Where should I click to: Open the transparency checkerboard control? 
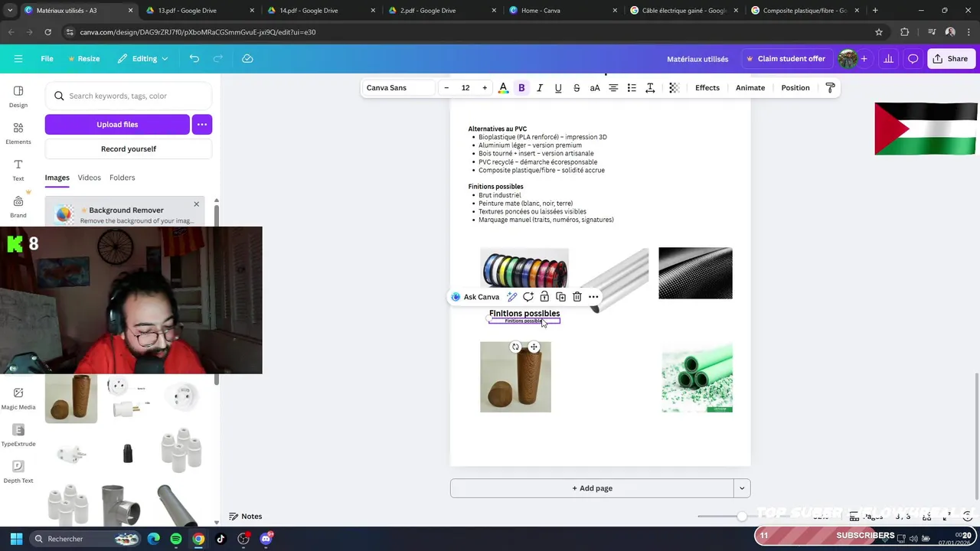click(x=674, y=88)
